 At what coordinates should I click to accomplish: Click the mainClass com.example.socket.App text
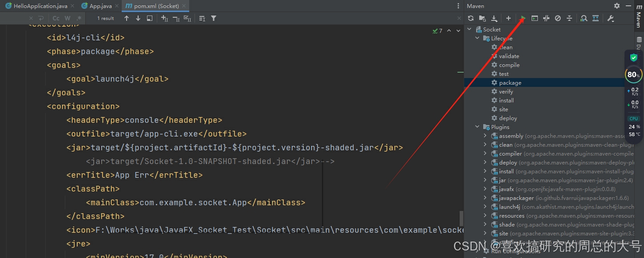click(x=193, y=203)
